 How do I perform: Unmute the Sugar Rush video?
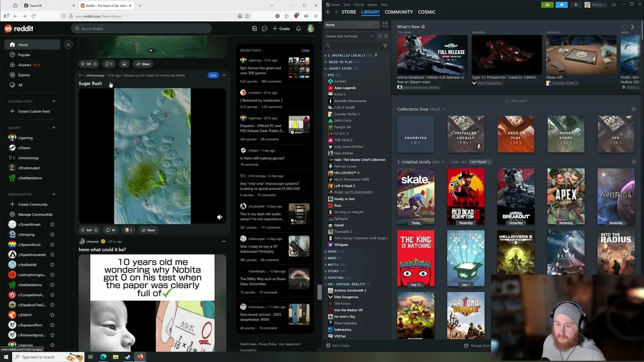point(219,217)
